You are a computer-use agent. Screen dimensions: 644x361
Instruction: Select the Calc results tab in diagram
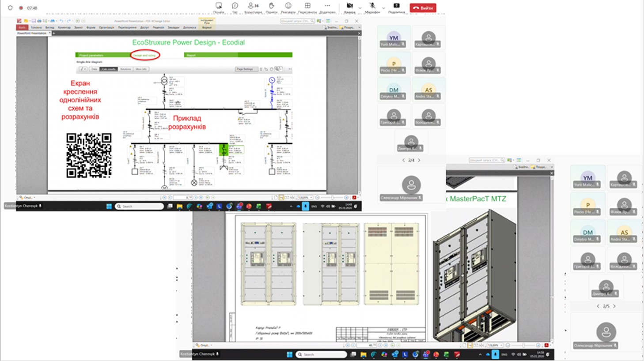109,69
